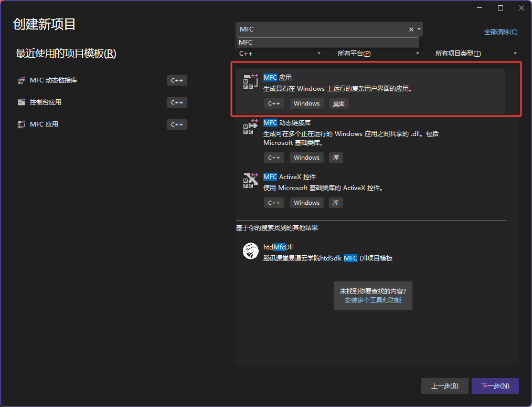Viewport: 532px width, 407px height.
Task: Click the 桌面 tag on MFC 应用
Action: pos(338,103)
